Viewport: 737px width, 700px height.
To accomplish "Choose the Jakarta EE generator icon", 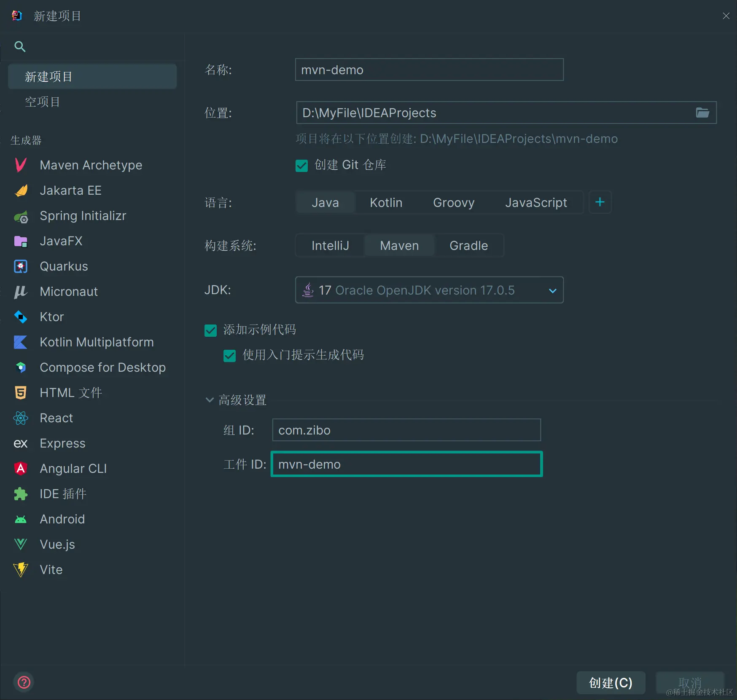I will pyautogui.click(x=21, y=190).
